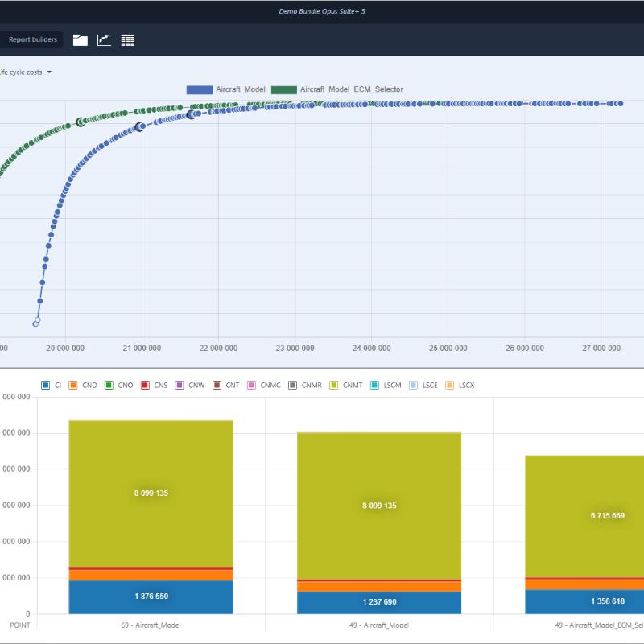This screenshot has width=644, height=644.
Task: Click the Demo Bundle Opus Suite+ 5 title
Action: [x=321, y=11]
